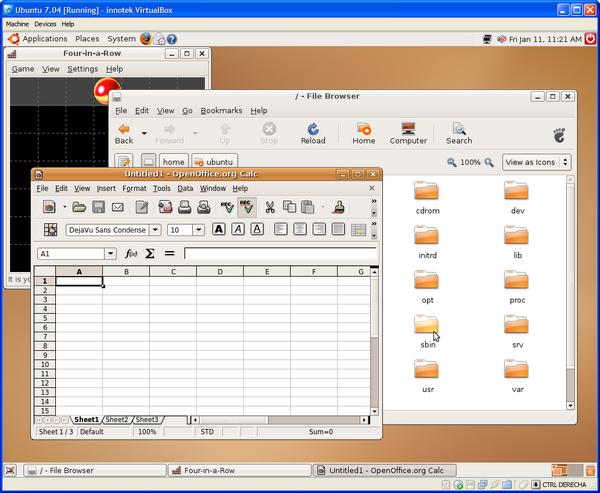Open file with Calc's folder icon
Image resolution: width=600 pixels, height=493 pixels.
click(79, 207)
